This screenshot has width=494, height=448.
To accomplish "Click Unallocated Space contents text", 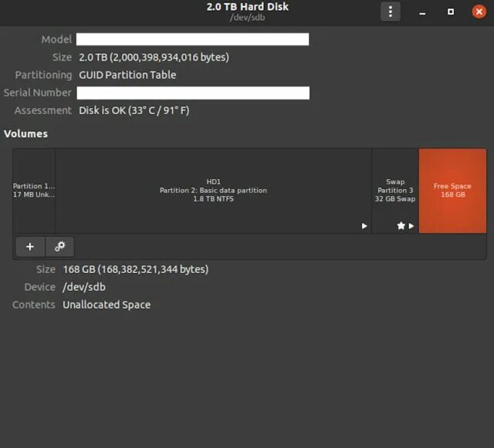I will point(107,305).
